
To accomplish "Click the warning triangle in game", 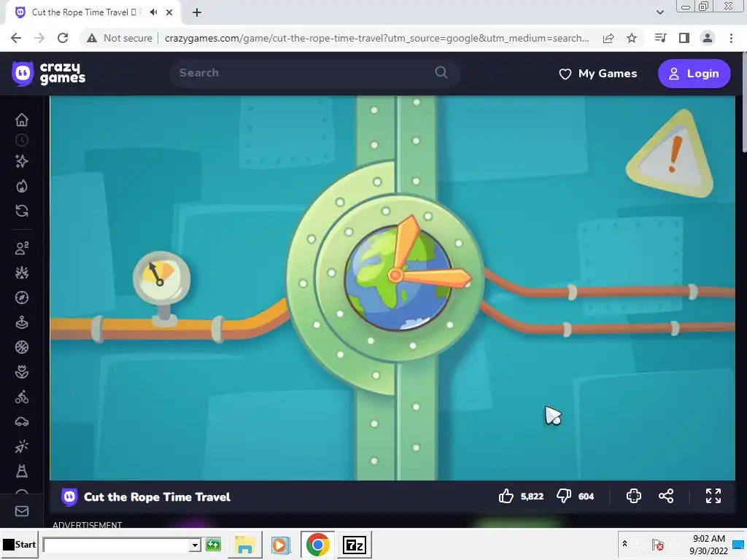I will [x=671, y=154].
